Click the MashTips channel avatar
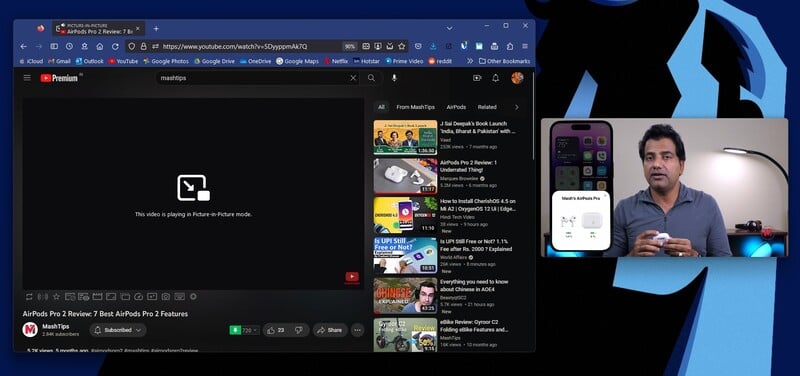This screenshot has height=376, width=800. pos(30,330)
